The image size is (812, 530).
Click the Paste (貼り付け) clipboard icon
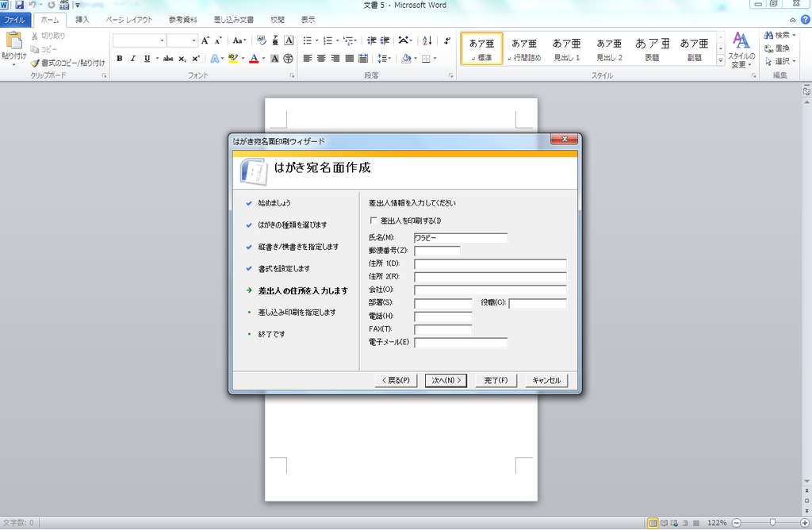point(13,41)
